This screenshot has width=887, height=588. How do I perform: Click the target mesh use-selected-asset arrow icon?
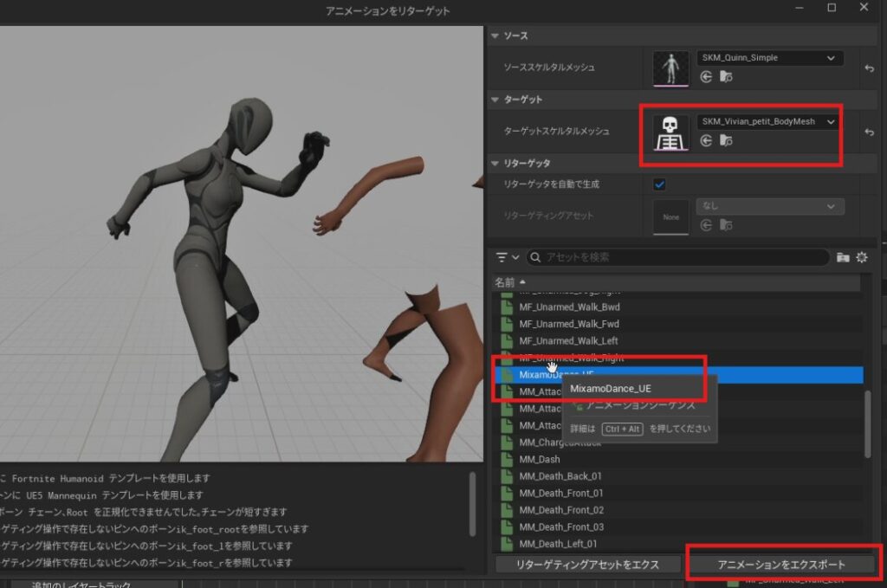[706, 141]
